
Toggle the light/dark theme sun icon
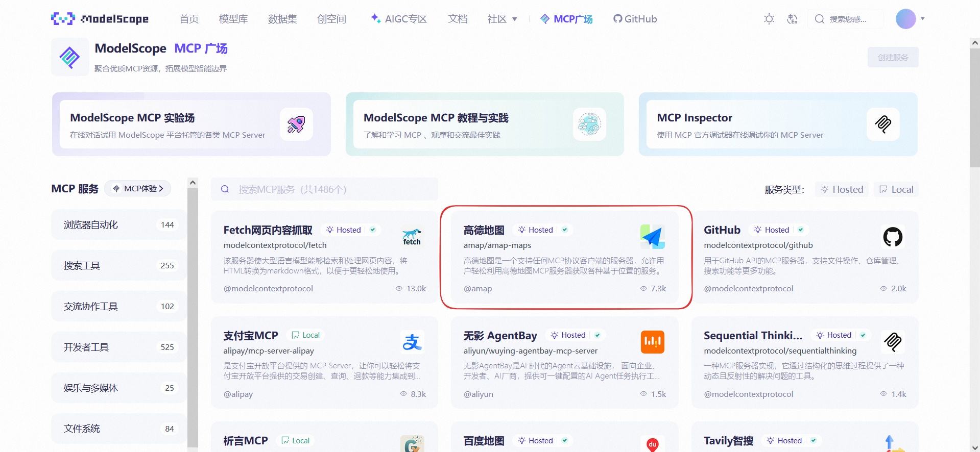(769, 19)
